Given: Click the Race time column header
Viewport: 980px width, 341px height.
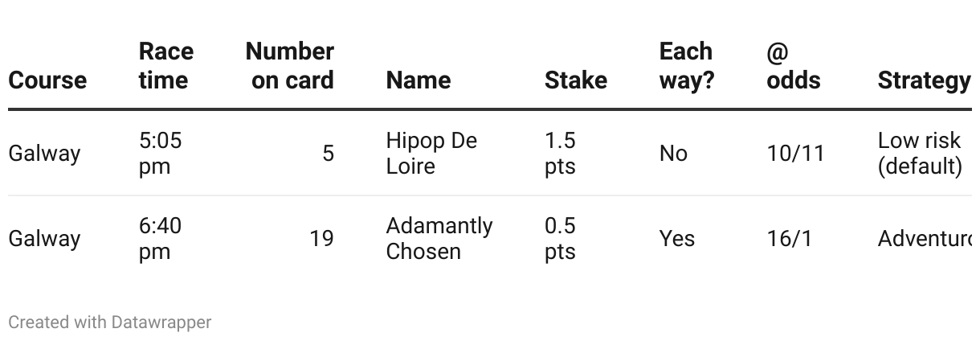Looking at the screenshot, I should [166, 66].
